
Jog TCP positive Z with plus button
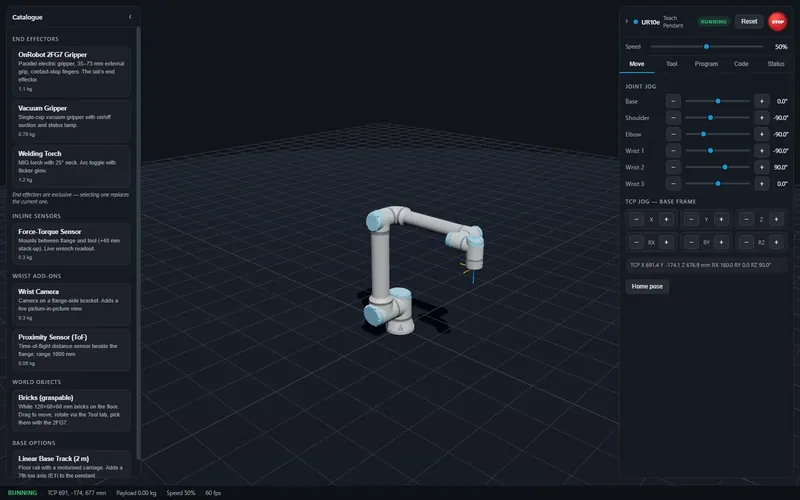pos(776,219)
